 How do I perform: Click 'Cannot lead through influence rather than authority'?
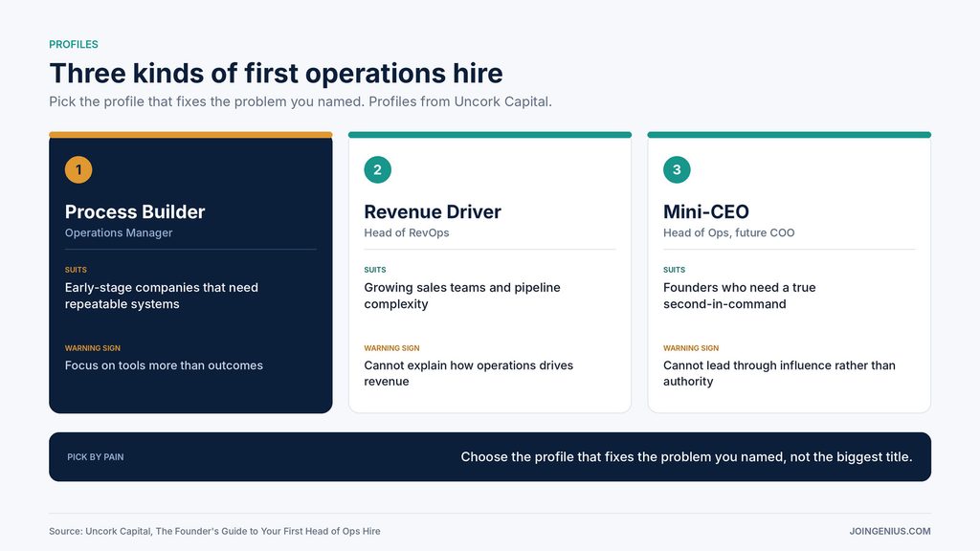779,373
